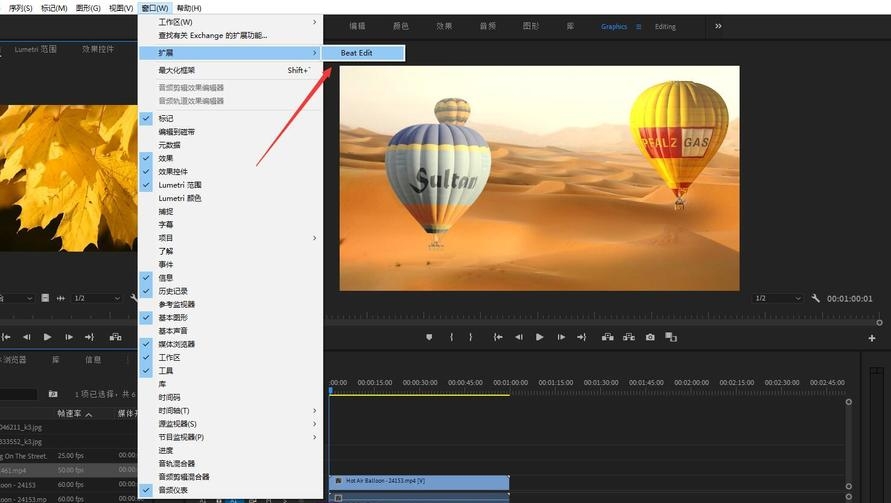891x503 pixels.
Task: Open the 帮助(H) menu
Action: pos(189,8)
